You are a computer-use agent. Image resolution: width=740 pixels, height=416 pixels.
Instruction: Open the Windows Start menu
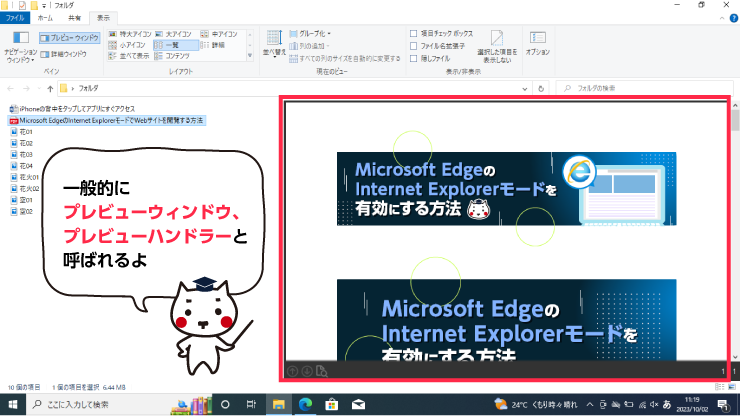pos(13,404)
